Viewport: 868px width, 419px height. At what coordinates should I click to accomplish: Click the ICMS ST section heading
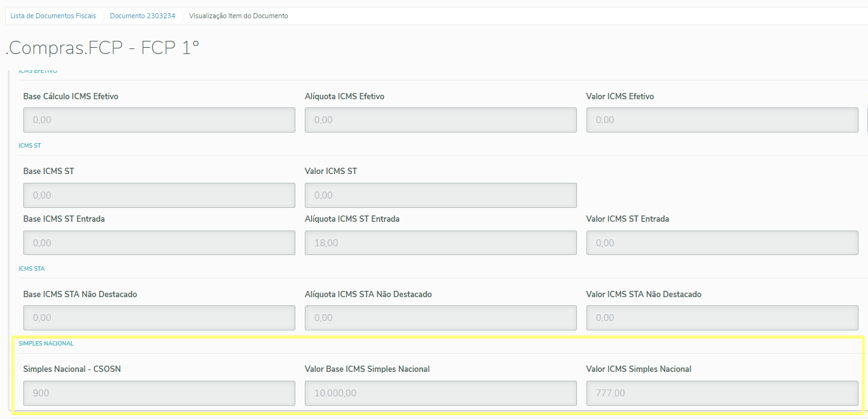30,146
